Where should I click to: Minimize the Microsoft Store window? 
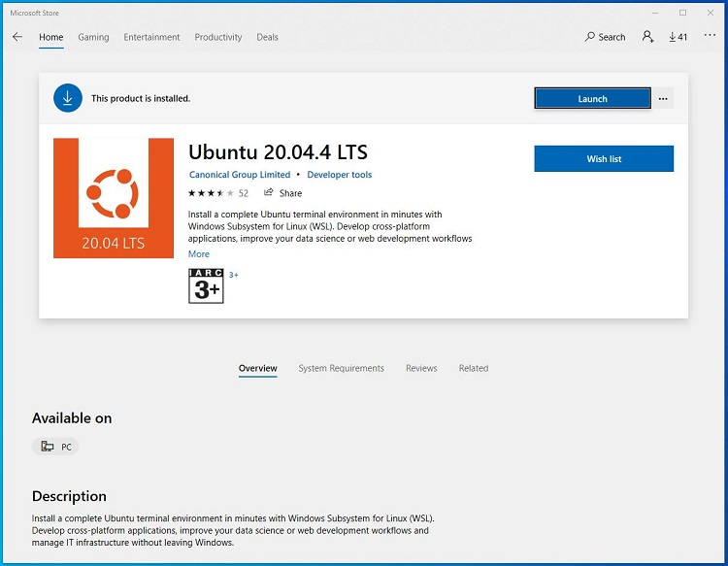click(x=655, y=13)
